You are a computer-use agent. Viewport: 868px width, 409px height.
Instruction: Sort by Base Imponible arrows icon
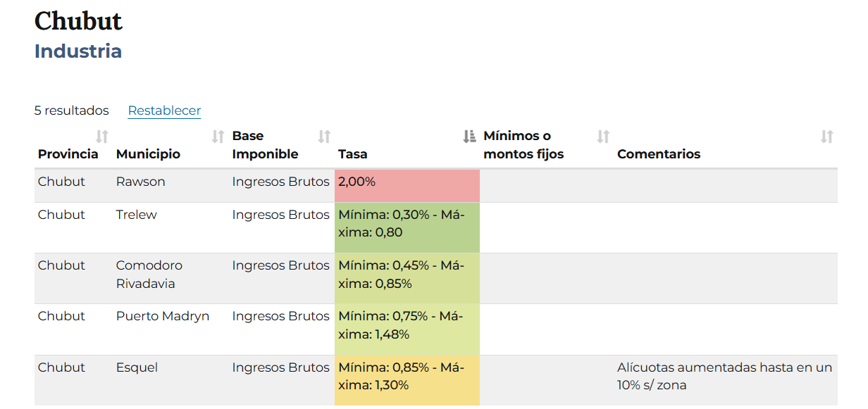coord(324,137)
